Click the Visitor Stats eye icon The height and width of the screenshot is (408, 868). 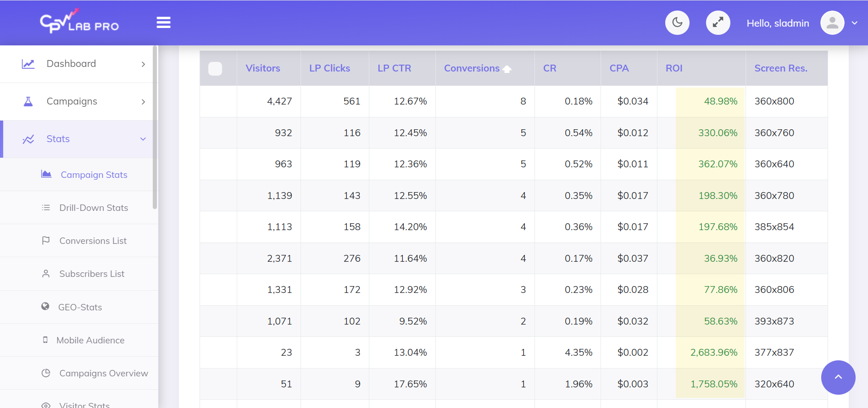pyautogui.click(x=46, y=405)
